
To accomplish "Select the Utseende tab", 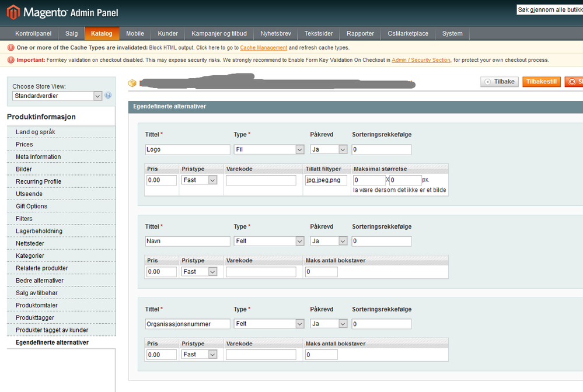I will 61,194.
